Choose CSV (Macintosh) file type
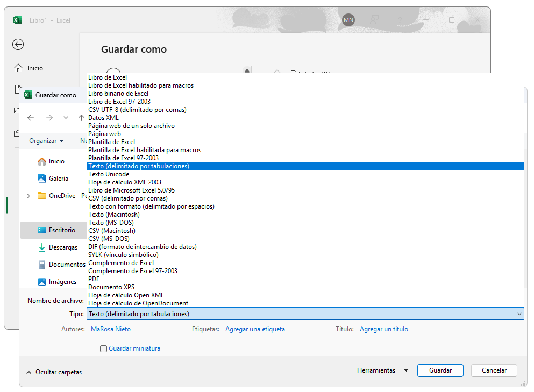534x392 pixels. coord(305,231)
